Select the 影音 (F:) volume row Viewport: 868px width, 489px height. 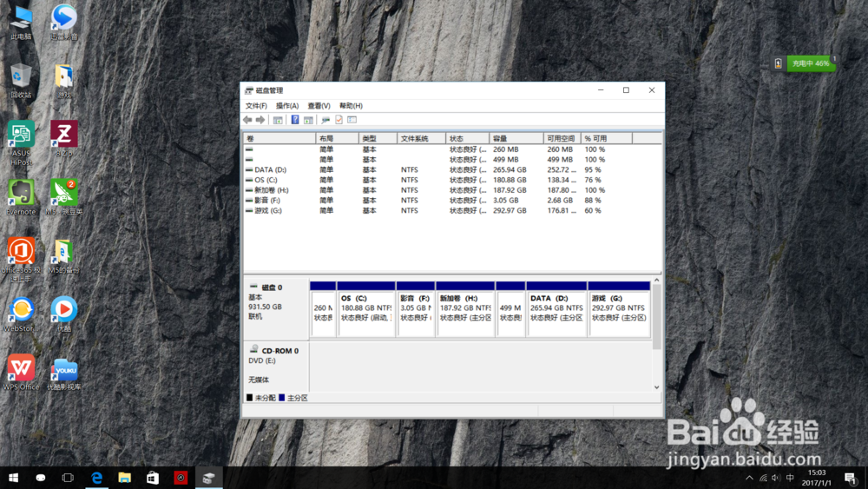(451, 201)
